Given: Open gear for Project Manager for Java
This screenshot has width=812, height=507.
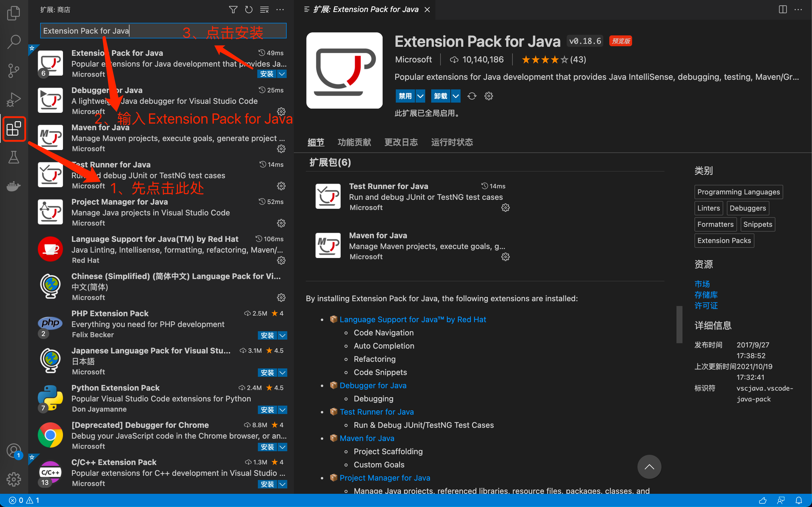Looking at the screenshot, I should (x=281, y=223).
